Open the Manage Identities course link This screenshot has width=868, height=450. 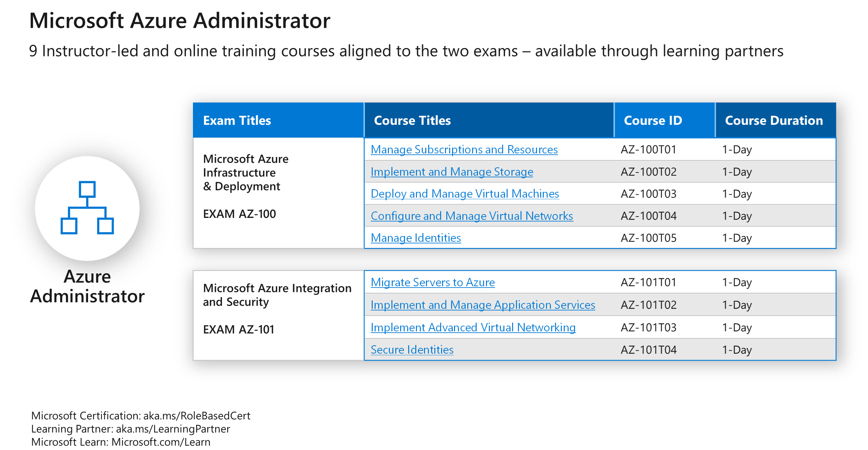[x=416, y=238]
